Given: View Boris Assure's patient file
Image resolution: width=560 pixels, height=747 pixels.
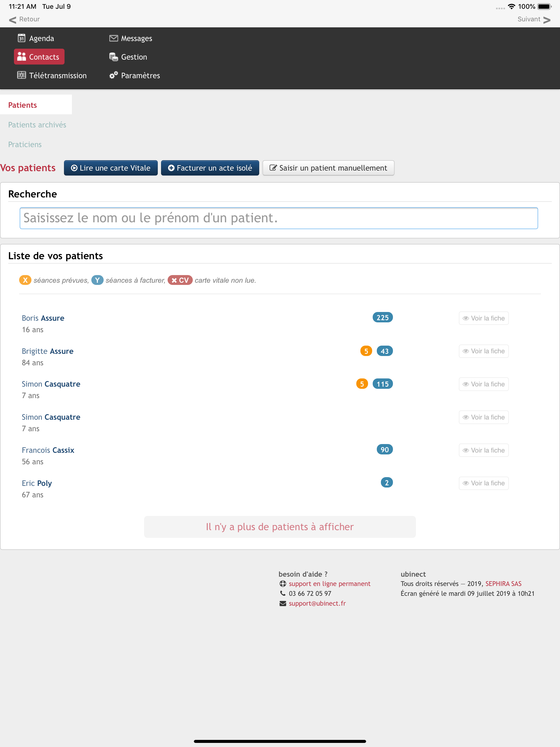Looking at the screenshot, I should point(483,318).
